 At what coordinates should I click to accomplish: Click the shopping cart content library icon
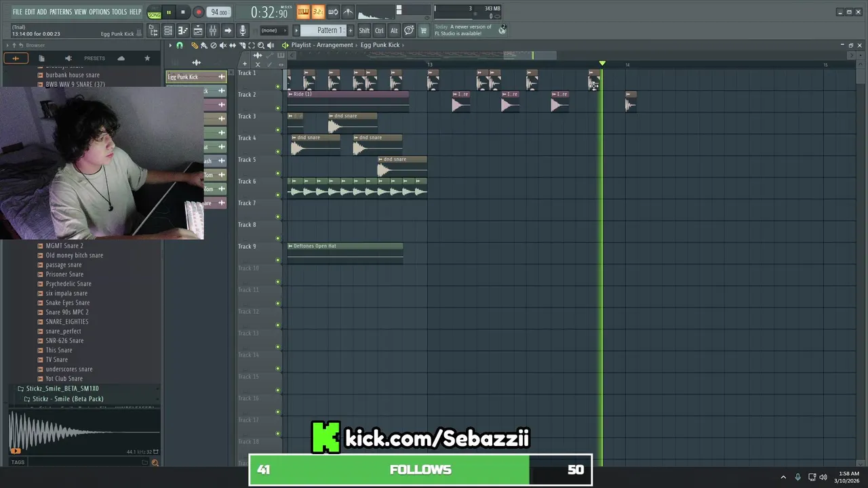pyautogui.click(x=424, y=30)
